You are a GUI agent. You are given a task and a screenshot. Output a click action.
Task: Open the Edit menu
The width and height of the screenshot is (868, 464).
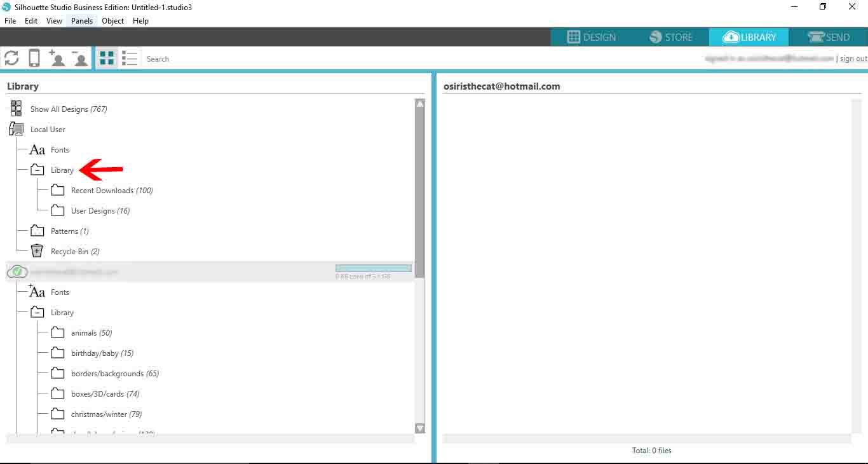[31, 21]
